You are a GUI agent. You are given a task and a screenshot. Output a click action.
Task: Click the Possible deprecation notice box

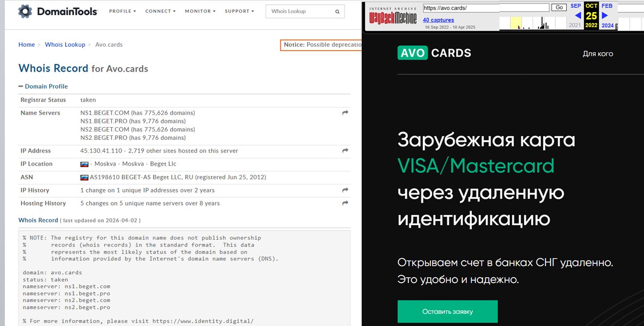click(x=321, y=45)
